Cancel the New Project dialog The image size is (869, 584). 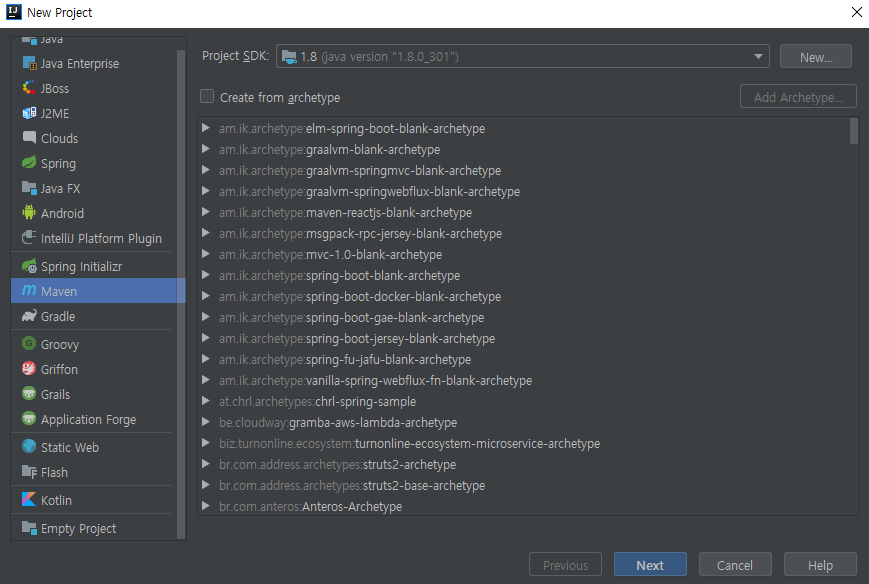pyautogui.click(x=735, y=565)
